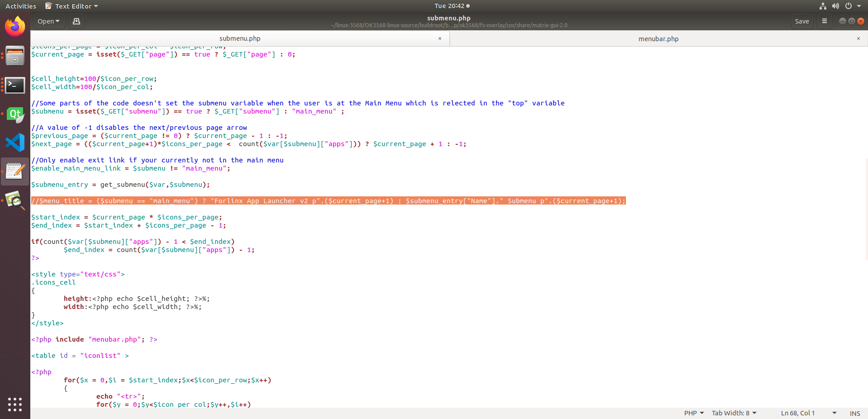Viewport: 868px width, 419px height.
Task: Open the Files manager in the dock
Action: [15, 56]
